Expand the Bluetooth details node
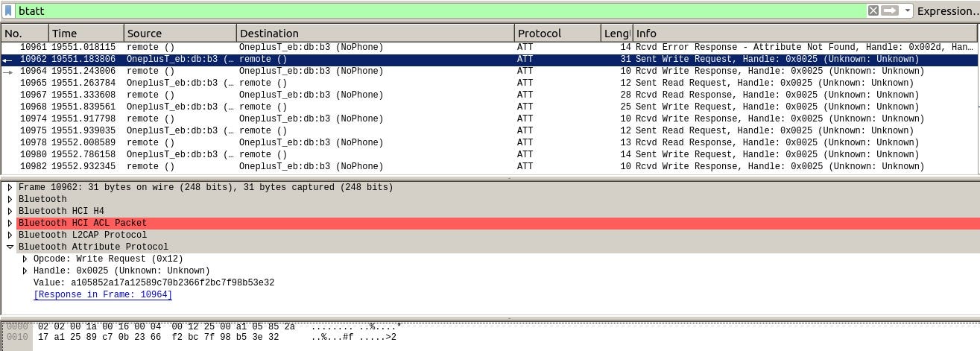 coord(10,200)
